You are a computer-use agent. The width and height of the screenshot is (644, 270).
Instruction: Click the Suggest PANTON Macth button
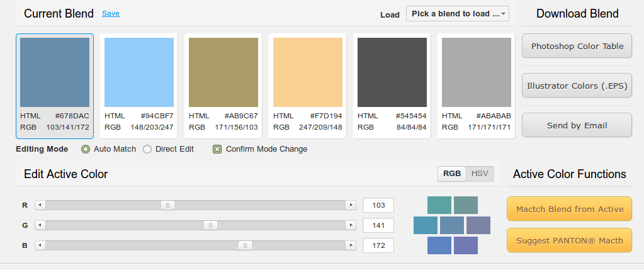[569, 240]
